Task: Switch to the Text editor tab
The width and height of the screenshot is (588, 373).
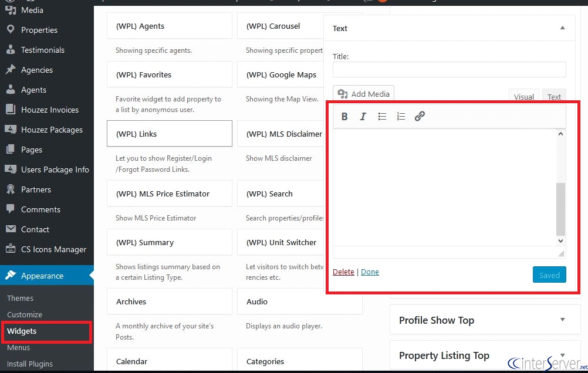Action: (554, 96)
